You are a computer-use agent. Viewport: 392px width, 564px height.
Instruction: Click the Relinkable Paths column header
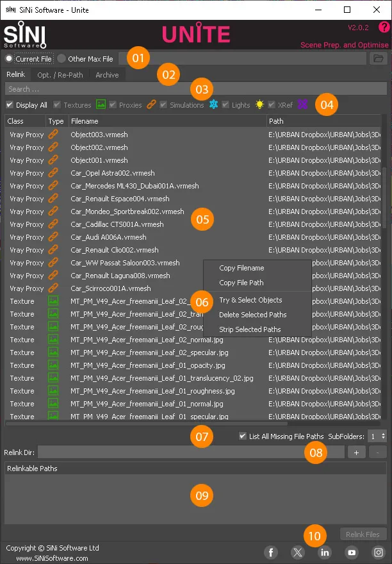click(195, 469)
